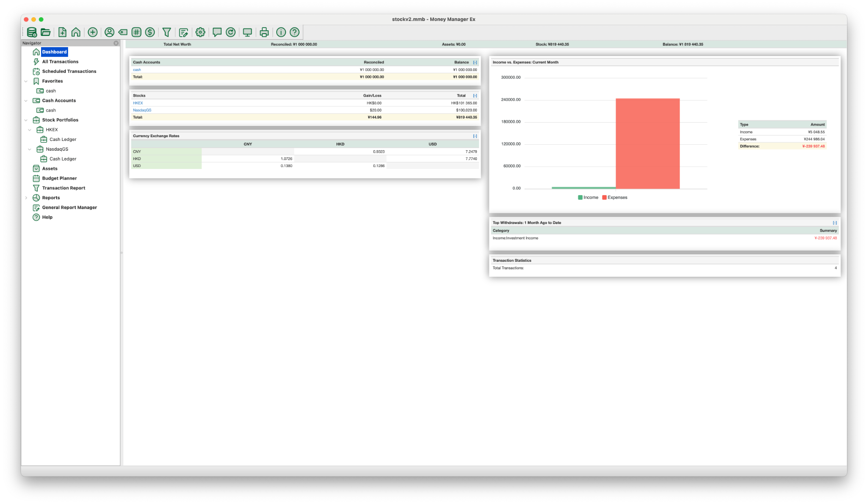Click the Transaction Filter funnel icon

(x=167, y=32)
